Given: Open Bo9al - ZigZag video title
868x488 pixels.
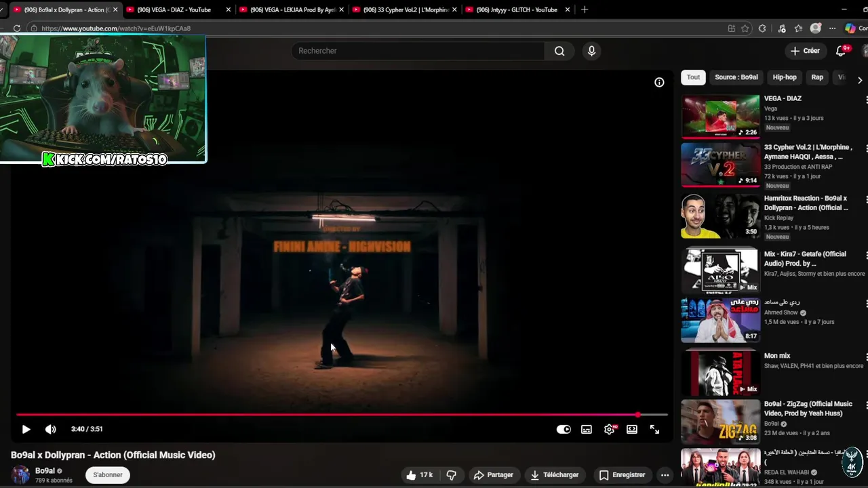Looking at the screenshot, I should point(808,408).
